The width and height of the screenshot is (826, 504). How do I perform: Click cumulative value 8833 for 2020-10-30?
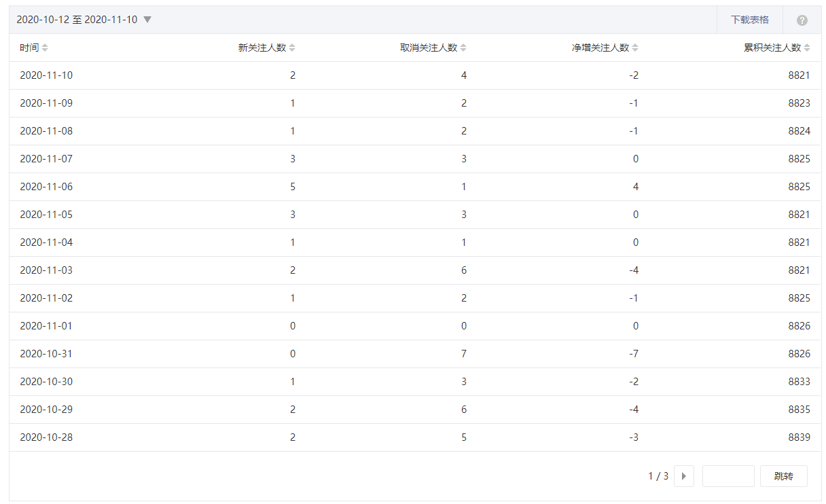tap(800, 382)
